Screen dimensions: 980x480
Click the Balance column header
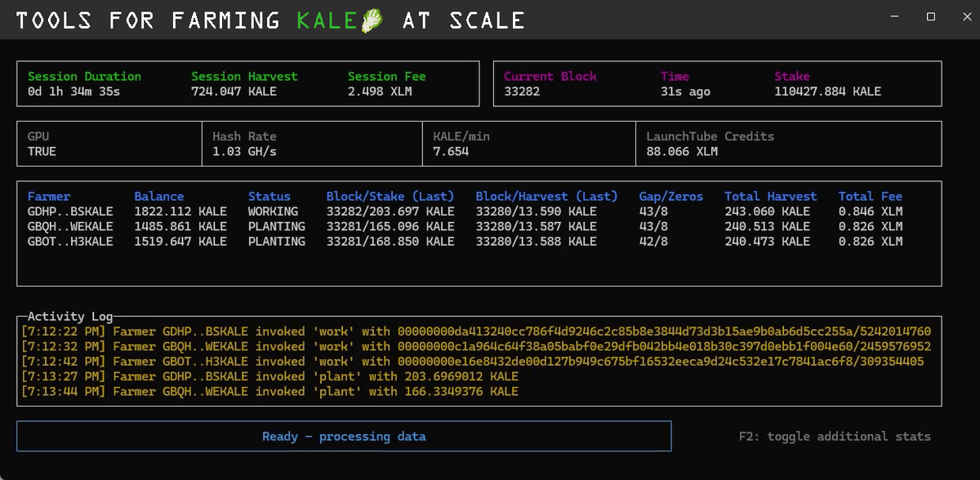(158, 196)
